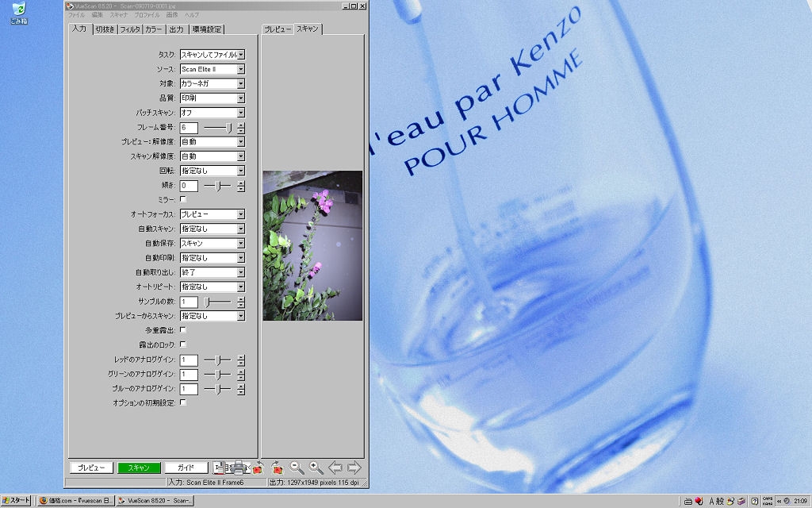The image size is (812, 508).
Task: Click the ガイド button
Action: click(186, 468)
